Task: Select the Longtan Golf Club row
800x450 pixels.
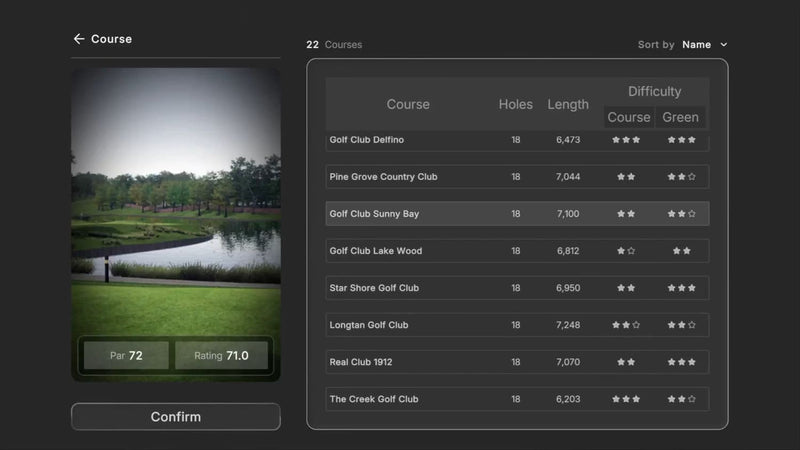Action: [516, 325]
